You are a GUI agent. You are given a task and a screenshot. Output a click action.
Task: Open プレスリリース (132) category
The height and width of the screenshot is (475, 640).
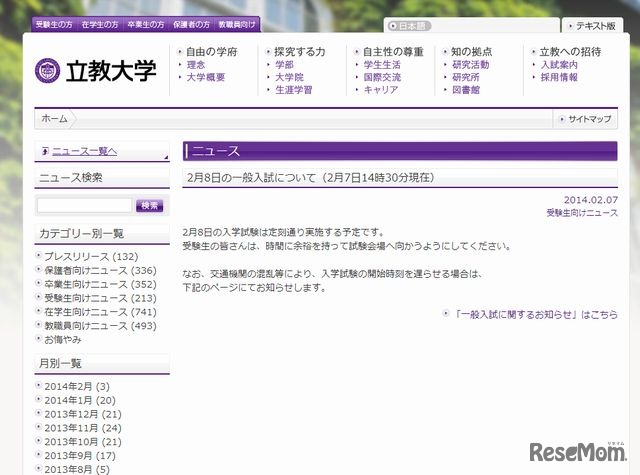click(91, 256)
